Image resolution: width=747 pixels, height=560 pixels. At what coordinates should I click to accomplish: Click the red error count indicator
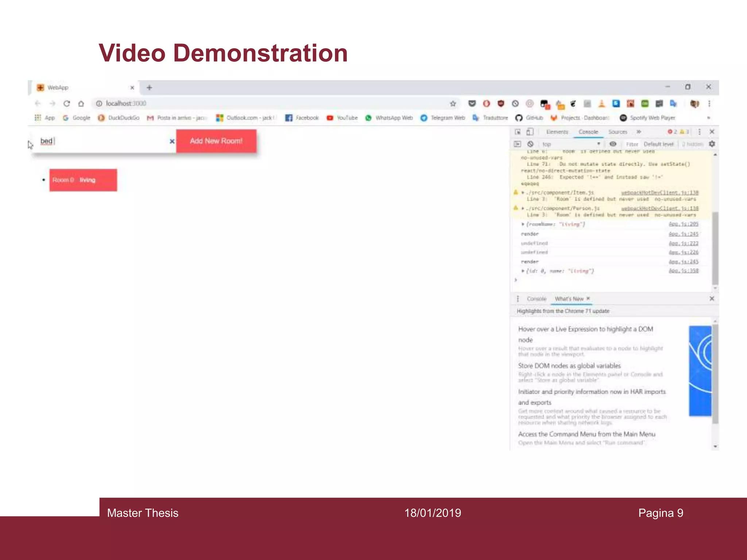(x=672, y=132)
